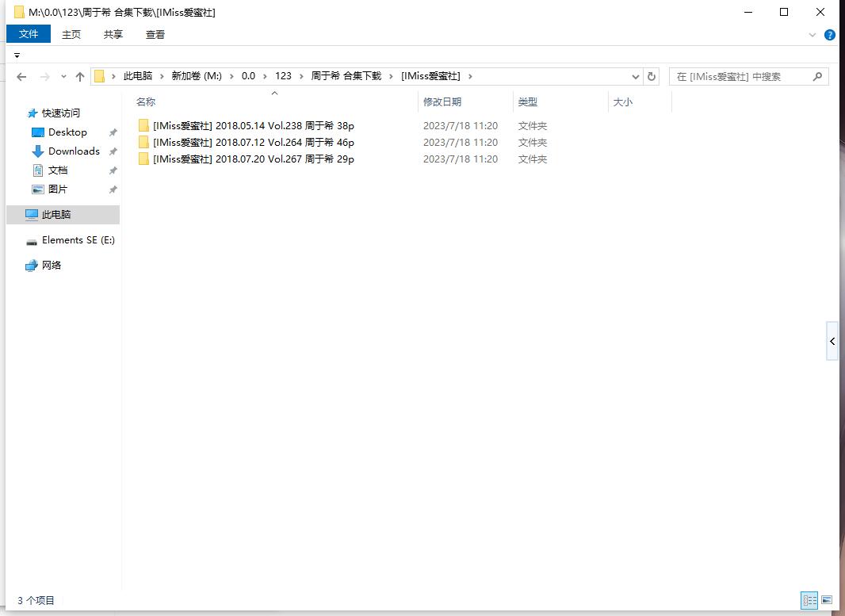845x616 pixels.
Task: Click 文件夹 type in Vol.264 row
Action: (x=533, y=142)
